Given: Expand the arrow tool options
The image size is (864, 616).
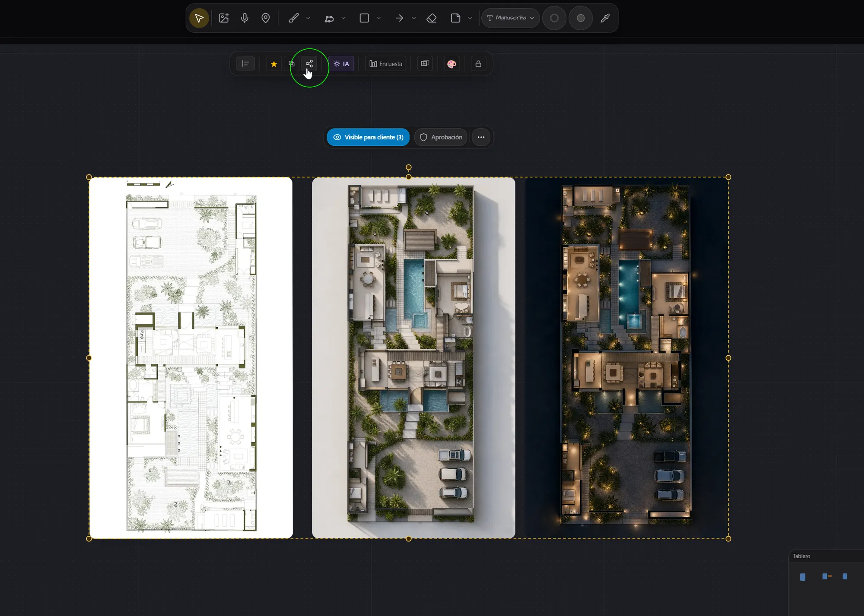Looking at the screenshot, I should tap(414, 18).
